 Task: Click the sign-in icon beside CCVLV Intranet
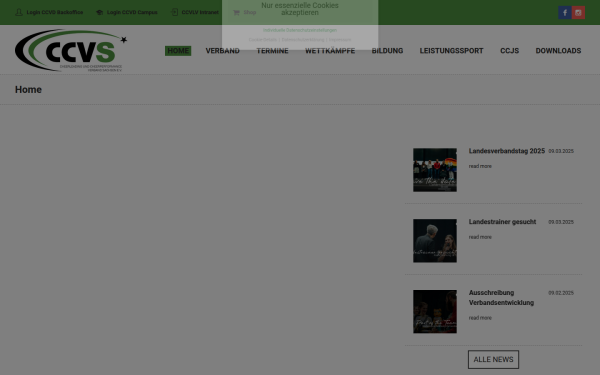coord(174,12)
